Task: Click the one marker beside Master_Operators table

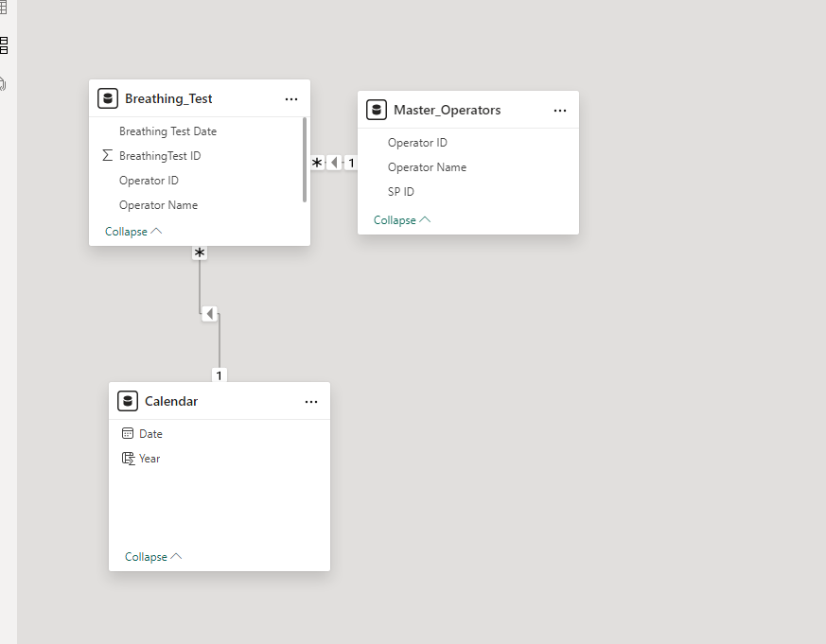Action: (x=351, y=163)
